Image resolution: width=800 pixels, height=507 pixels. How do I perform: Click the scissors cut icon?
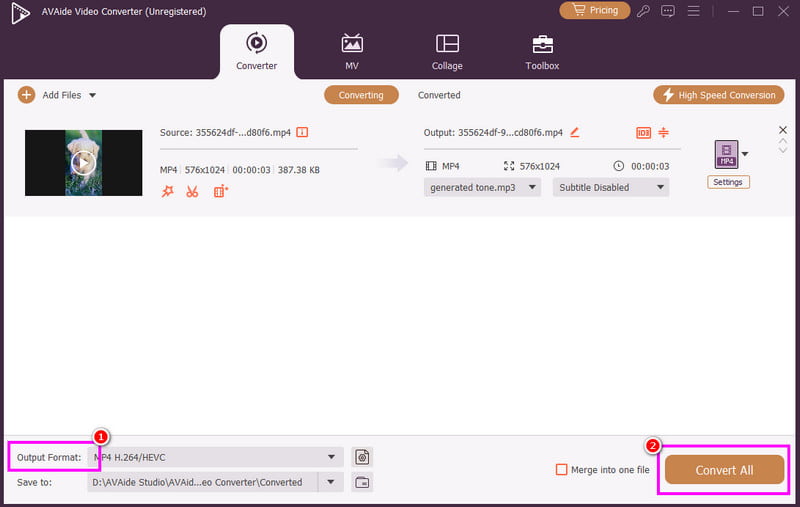tap(192, 191)
